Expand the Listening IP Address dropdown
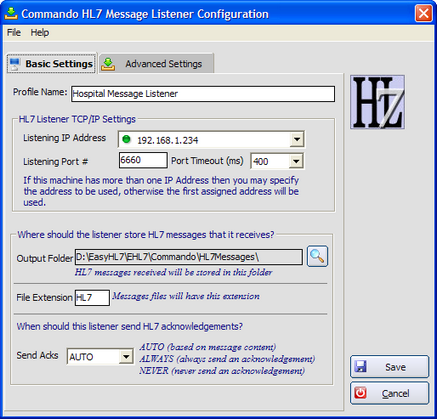 [x=296, y=140]
